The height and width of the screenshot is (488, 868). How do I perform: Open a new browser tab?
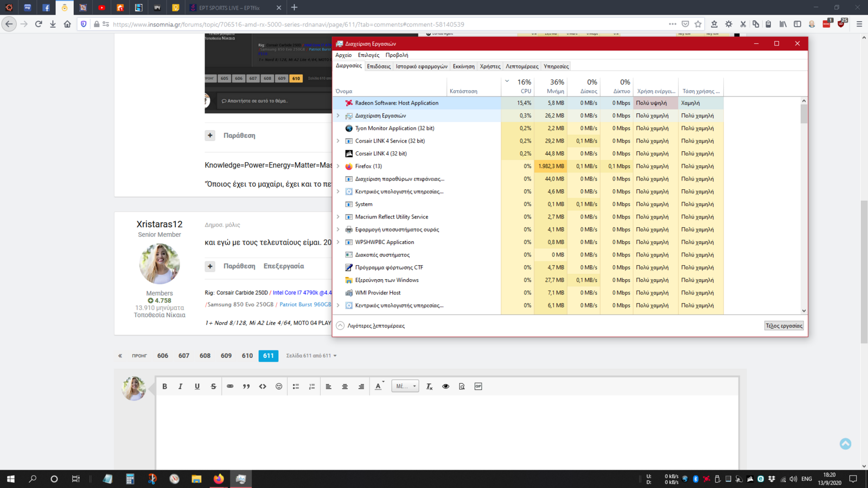point(294,8)
